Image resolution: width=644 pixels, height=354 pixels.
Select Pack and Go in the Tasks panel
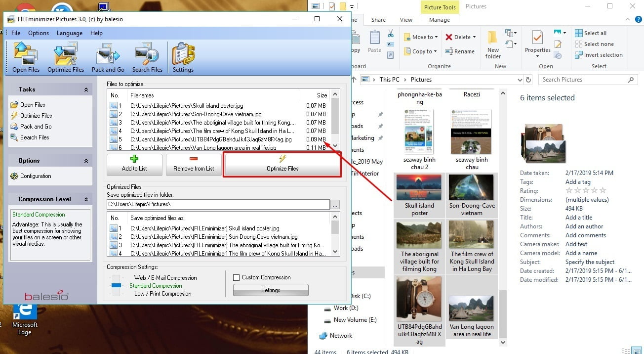tap(31, 127)
